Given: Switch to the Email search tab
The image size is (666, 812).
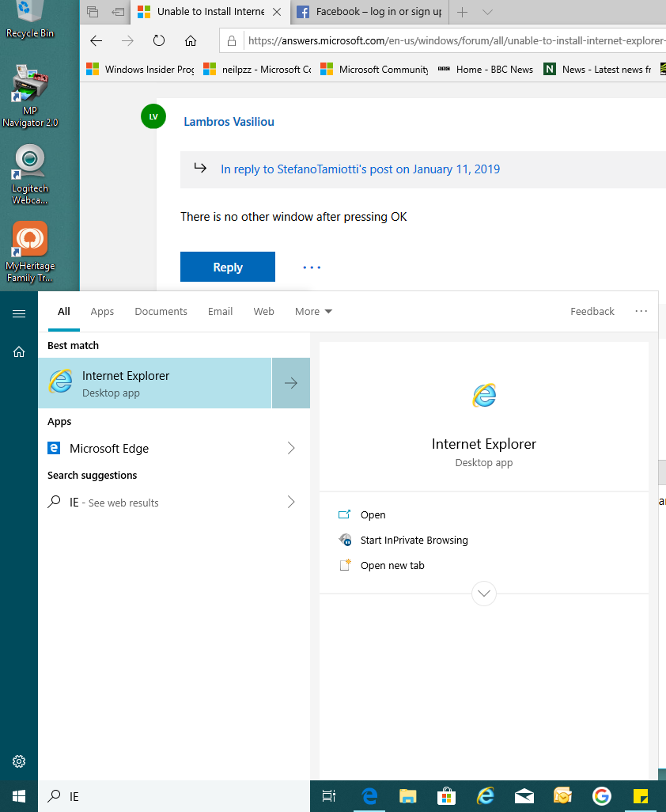Looking at the screenshot, I should coord(220,311).
